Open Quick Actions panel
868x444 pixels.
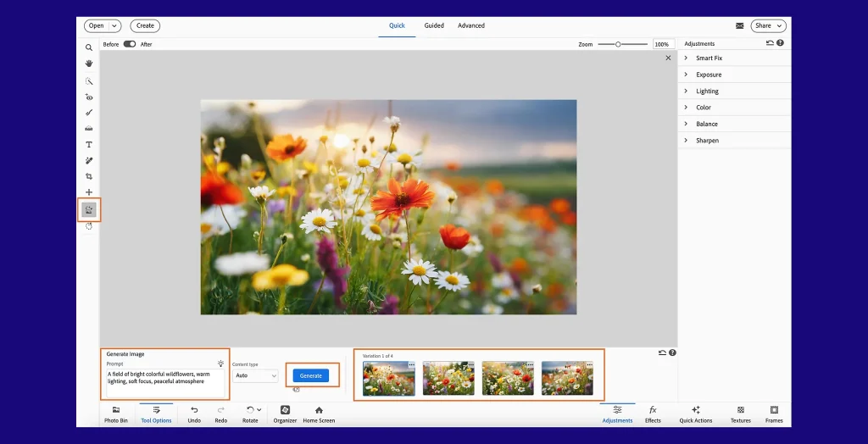click(x=696, y=414)
